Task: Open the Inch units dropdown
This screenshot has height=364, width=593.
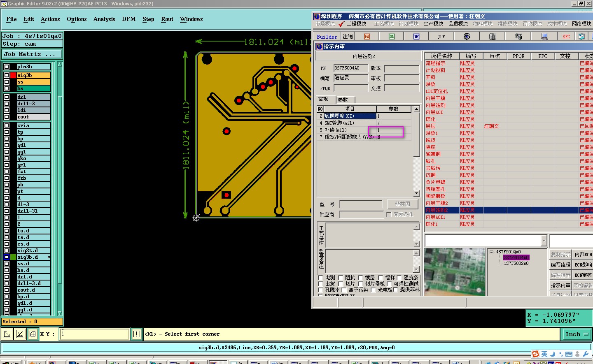Action: (x=577, y=334)
